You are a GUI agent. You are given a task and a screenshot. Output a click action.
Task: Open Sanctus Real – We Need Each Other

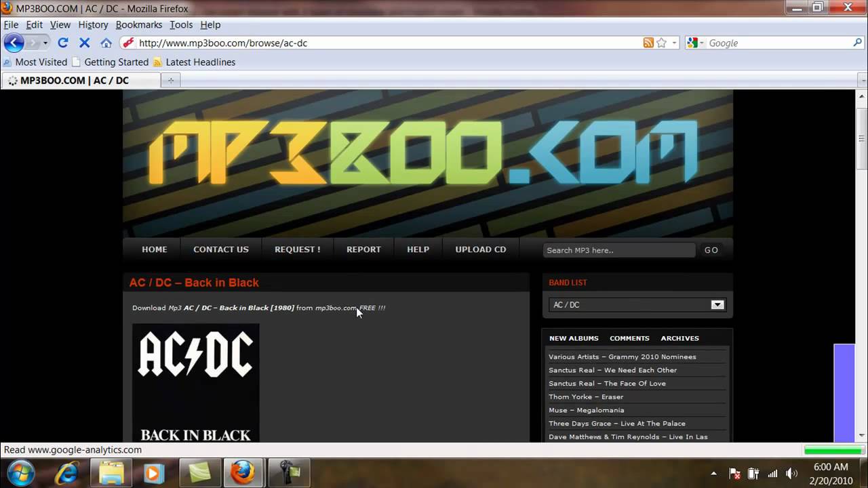click(x=613, y=370)
